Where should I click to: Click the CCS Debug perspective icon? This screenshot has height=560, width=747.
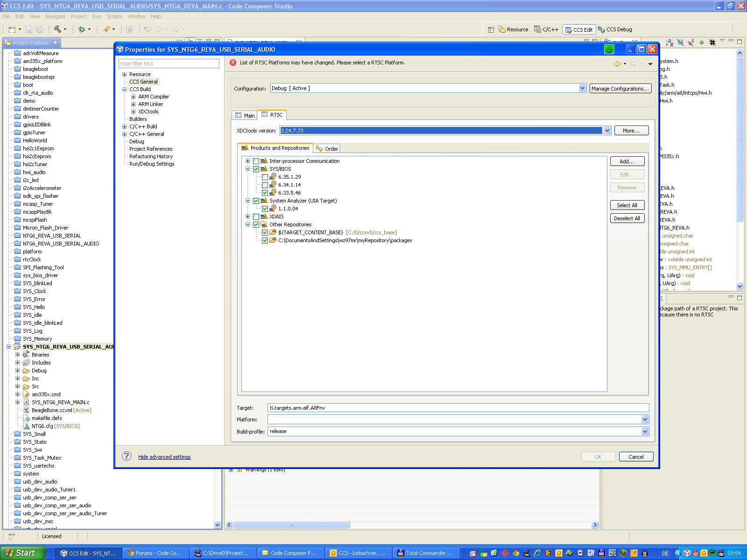601,29
